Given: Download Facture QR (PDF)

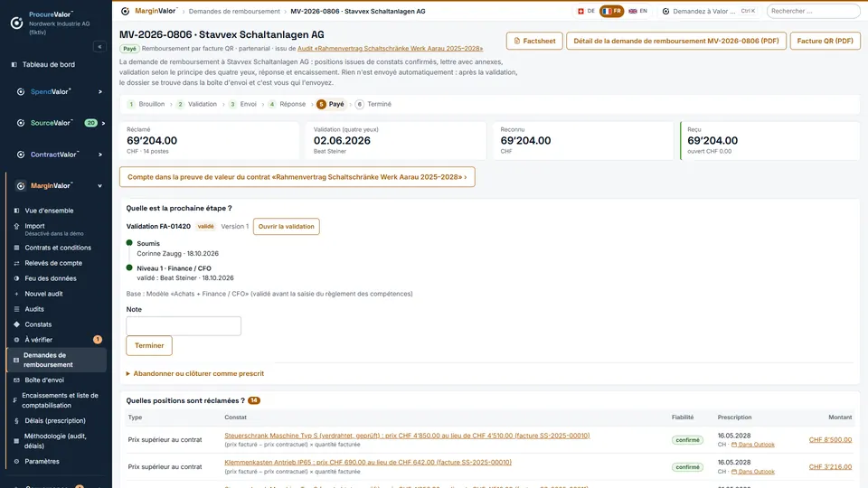Looking at the screenshot, I should click(x=825, y=41).
